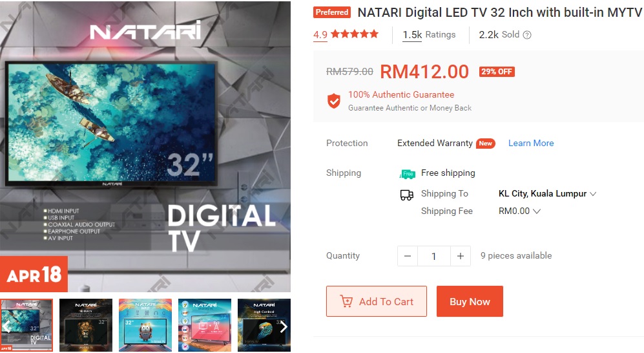Add the TV to cart
Image resolution: width=644 pixels, height=353 pixels.
377,301
